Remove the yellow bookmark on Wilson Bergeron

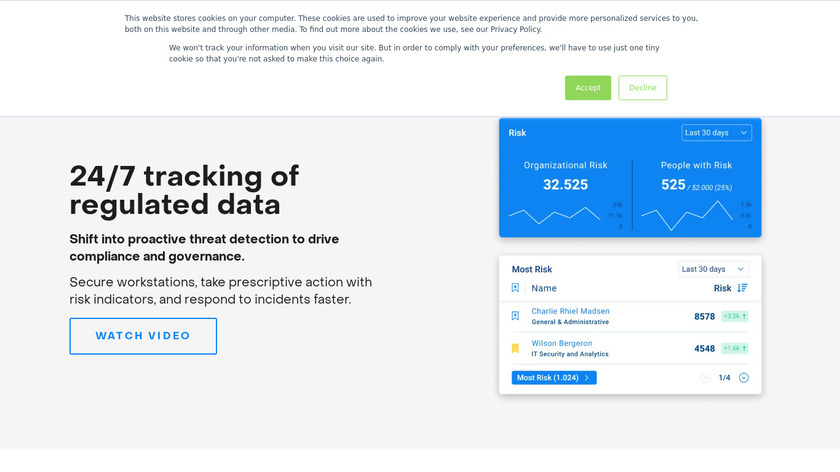tap(516, 349)
